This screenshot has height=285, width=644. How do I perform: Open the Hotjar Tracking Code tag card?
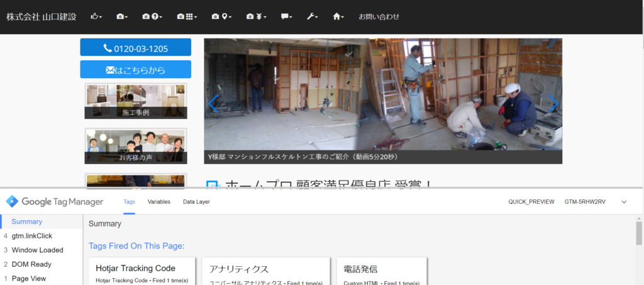pyautogui.click(x=142, y=272)
